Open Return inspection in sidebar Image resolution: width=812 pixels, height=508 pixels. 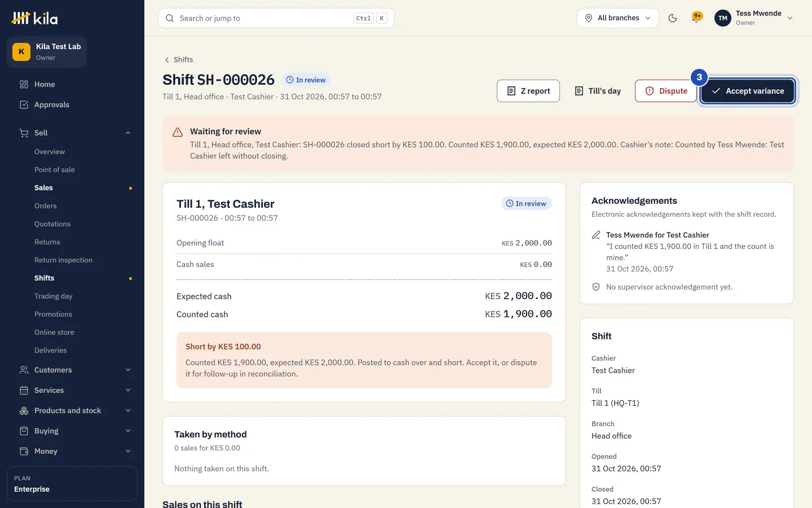(63, 260)
